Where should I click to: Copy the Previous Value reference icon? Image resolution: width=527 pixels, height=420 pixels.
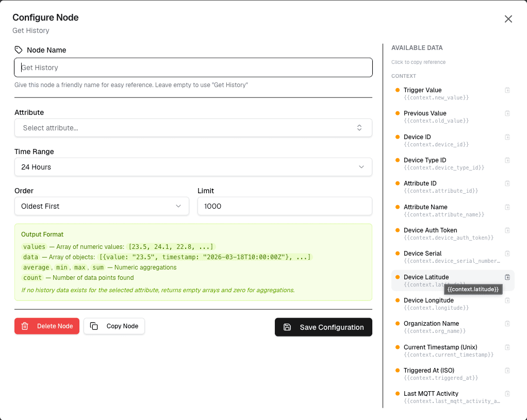click(x=507, y=113)
